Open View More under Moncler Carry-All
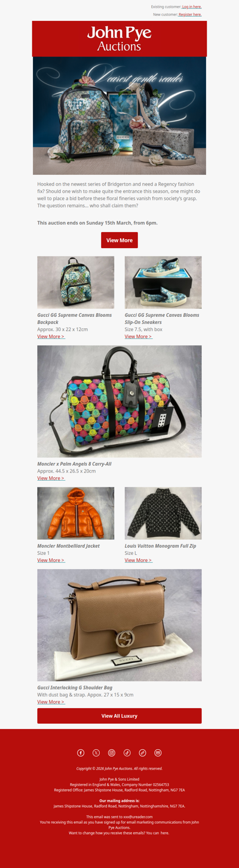 coord(51,478)
